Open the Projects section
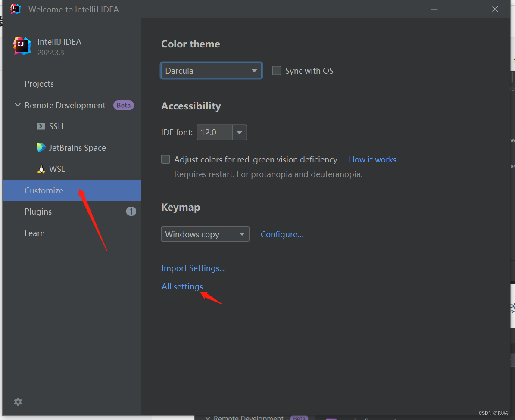515x420 pixels. coord(72,84)
